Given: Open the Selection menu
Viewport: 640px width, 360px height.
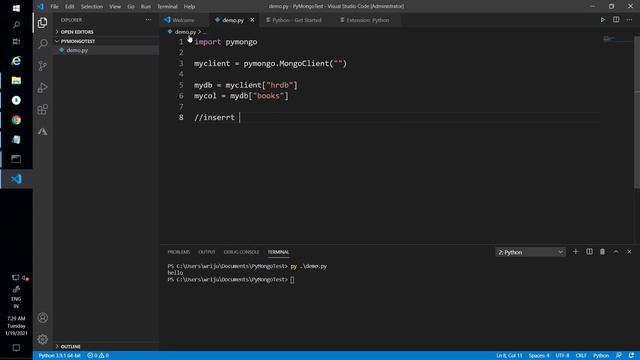Looking at the screenshot, I should pos(92,7).
